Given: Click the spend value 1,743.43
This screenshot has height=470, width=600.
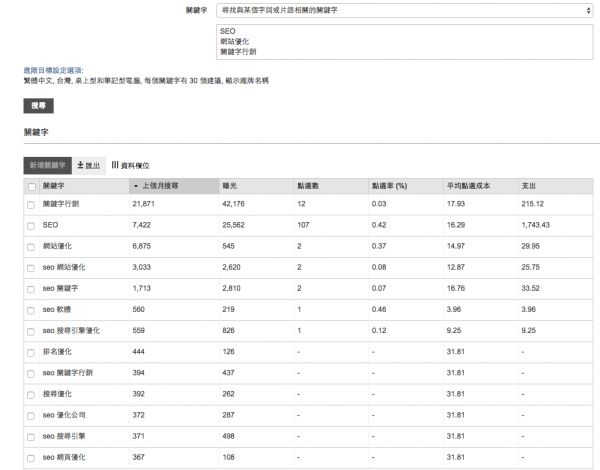Looking at the screenshot, I should click(535, 225).
